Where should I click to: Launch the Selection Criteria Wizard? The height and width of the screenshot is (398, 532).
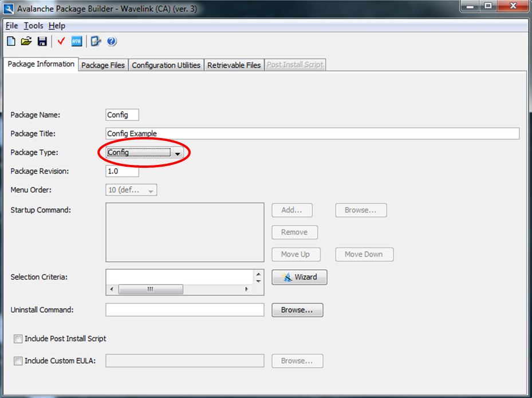(x=299, y=277)
